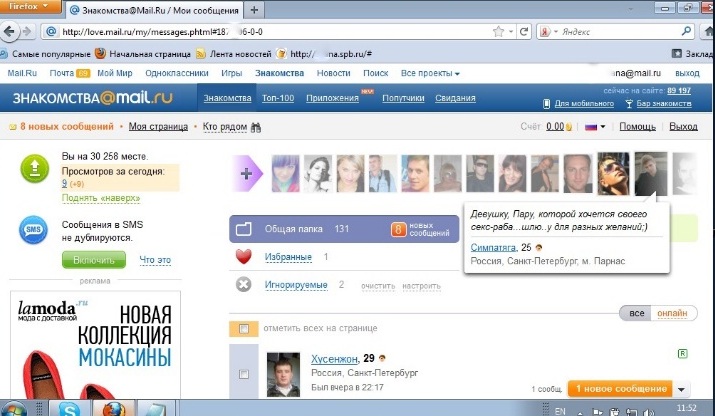Open the Топ-100 tab

point(278,98)
